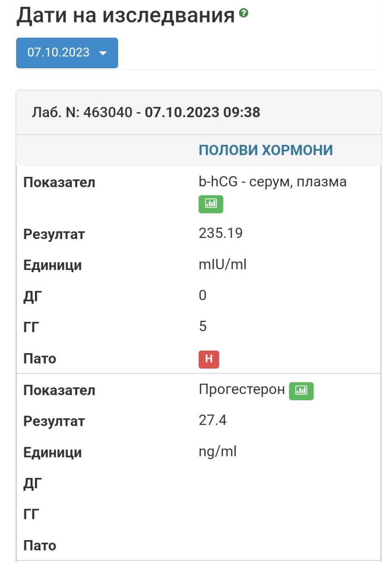
Task: Click the ng/ml units value
Action: (x=217, y=452)
